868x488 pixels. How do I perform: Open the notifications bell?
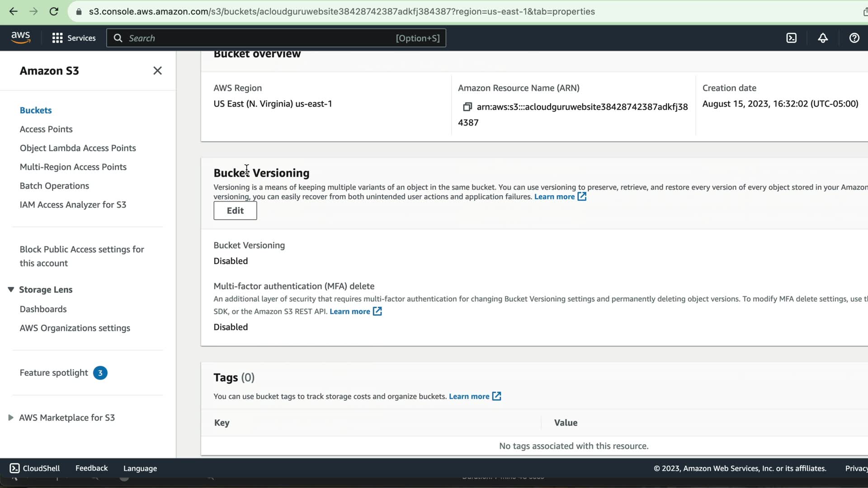click(x=823, y=38)
